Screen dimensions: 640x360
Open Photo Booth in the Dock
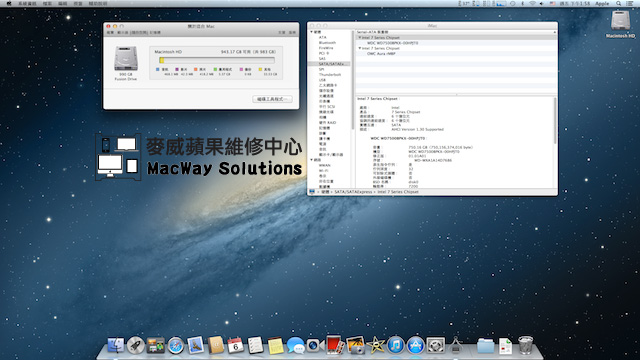tap(335, 344)
